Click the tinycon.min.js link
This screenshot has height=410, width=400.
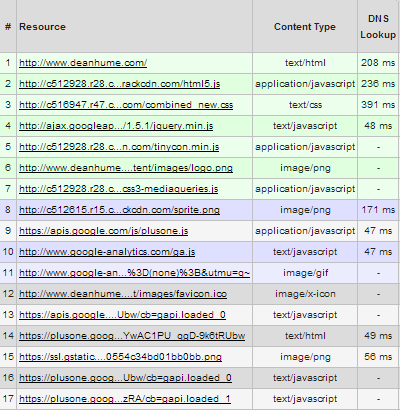click(x=119, y=147)
